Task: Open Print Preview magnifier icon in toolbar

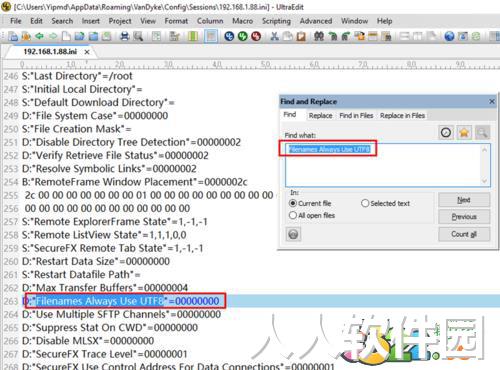Action: tap(138, 36)
